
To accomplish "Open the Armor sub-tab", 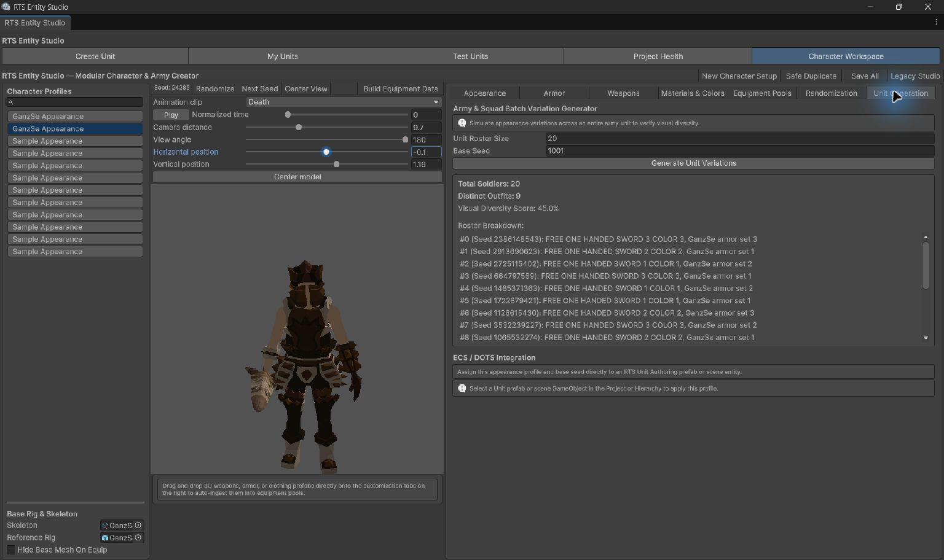I will point(554,93).
